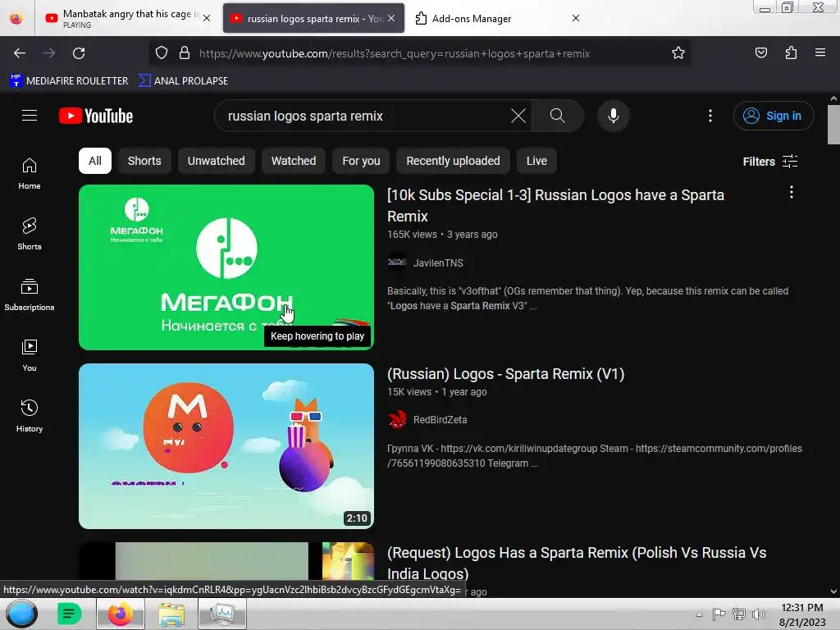Open the system monitor taskbar icon

[x=221, y=614]
